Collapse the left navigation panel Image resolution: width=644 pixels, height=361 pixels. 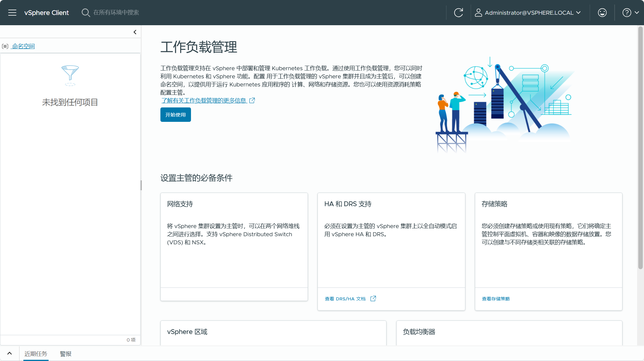(x=135, y=32)
